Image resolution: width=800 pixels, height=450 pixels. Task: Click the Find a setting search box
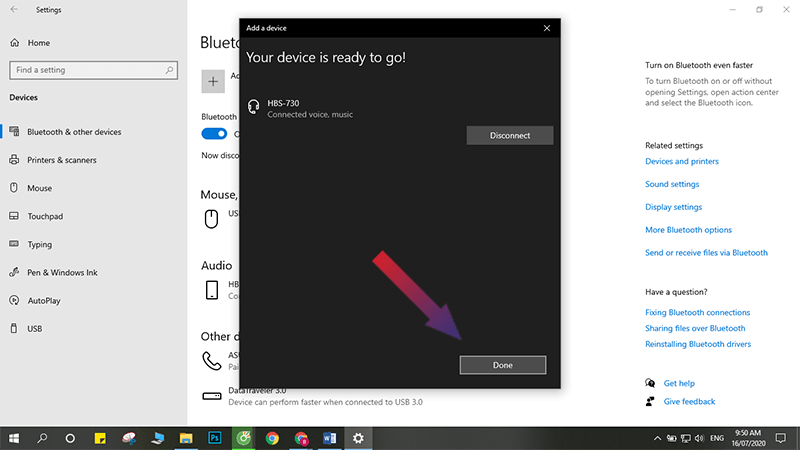94,70
